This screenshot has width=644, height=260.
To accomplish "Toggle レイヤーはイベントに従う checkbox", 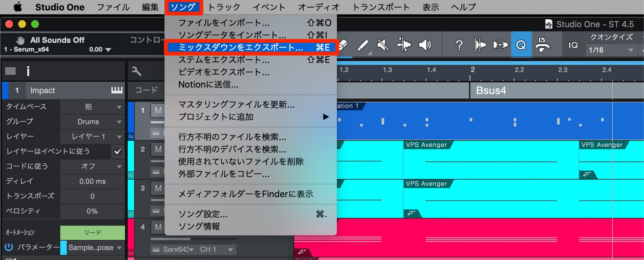I will (118, 151).
